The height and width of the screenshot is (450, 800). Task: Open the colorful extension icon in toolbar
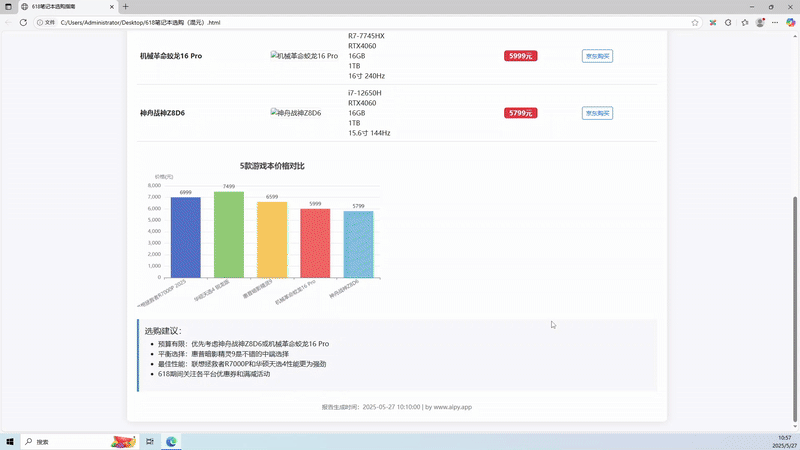click(713, 22)
